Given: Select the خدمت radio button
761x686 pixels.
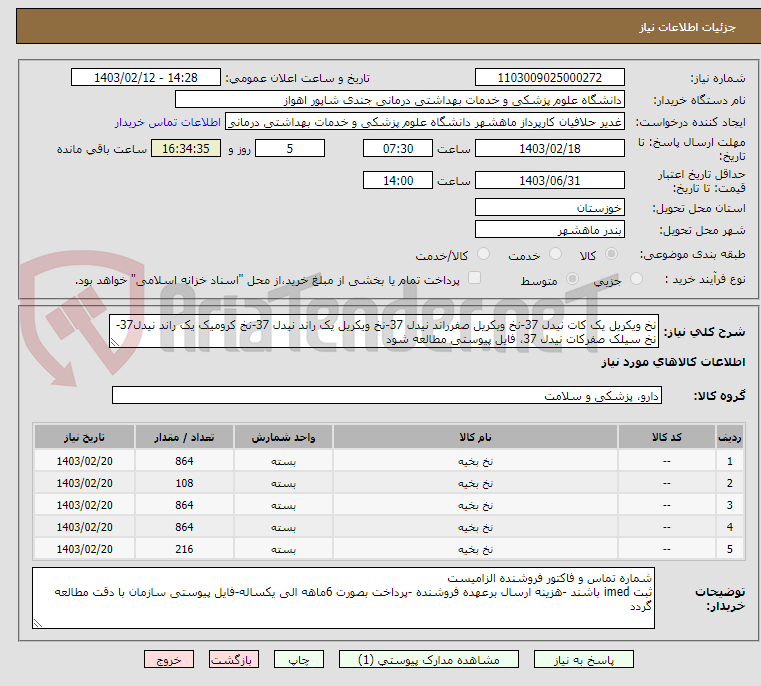Looking at the screenshot, I should [555, 254].
